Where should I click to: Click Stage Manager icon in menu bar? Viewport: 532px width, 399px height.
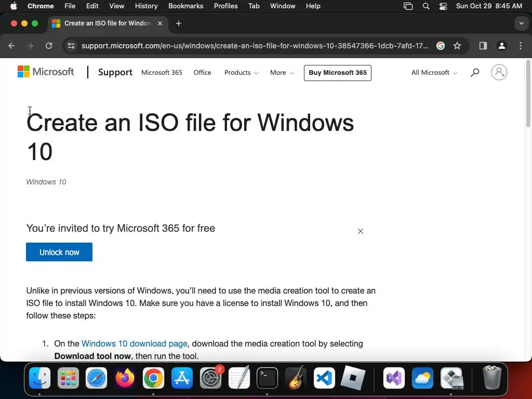click(408, 6)
